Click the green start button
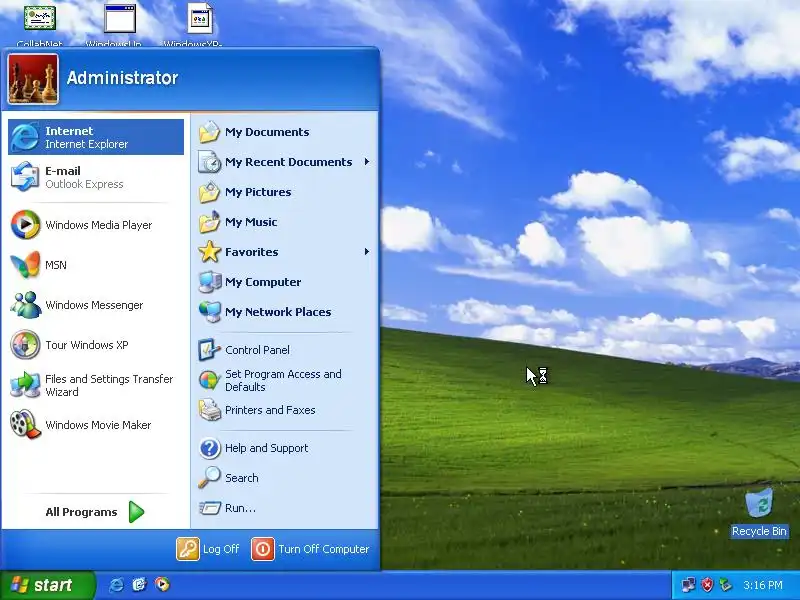The height and width of the screenshot is (600, 800). pos(47,585)
